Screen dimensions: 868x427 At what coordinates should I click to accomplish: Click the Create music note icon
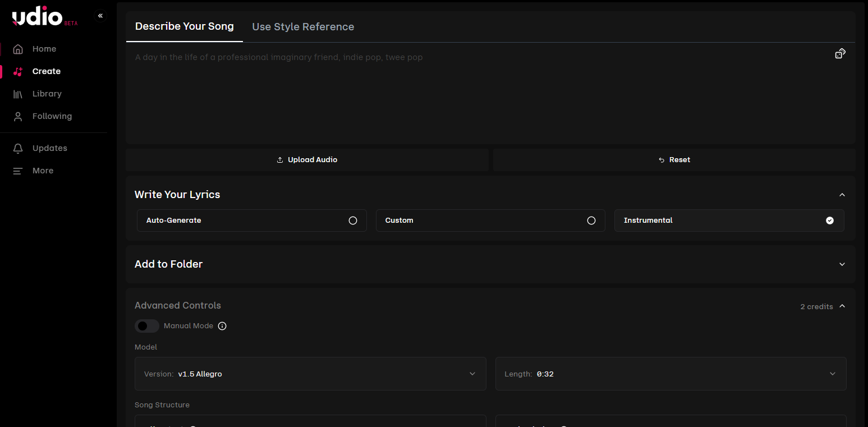tap(18, 71)
